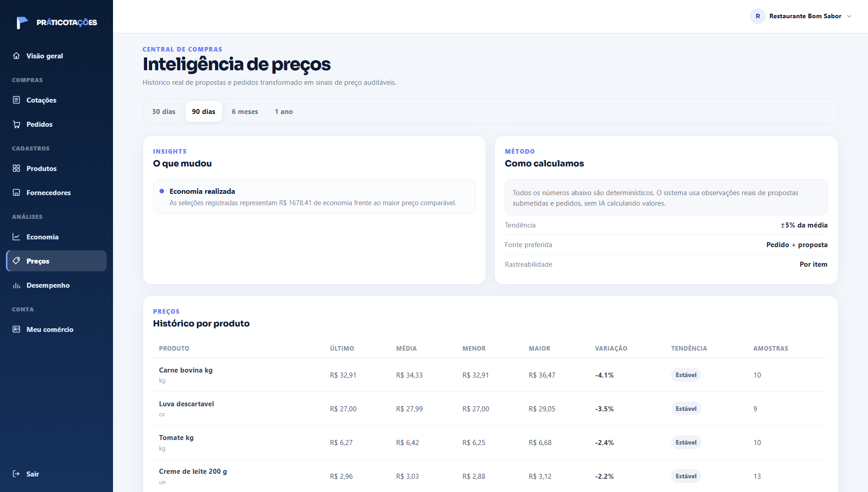The width and height of the screenshot is (868, 492).
Task: Click the Pedidos cart icon
Action: pyautogui.click(x=16, y=124)
